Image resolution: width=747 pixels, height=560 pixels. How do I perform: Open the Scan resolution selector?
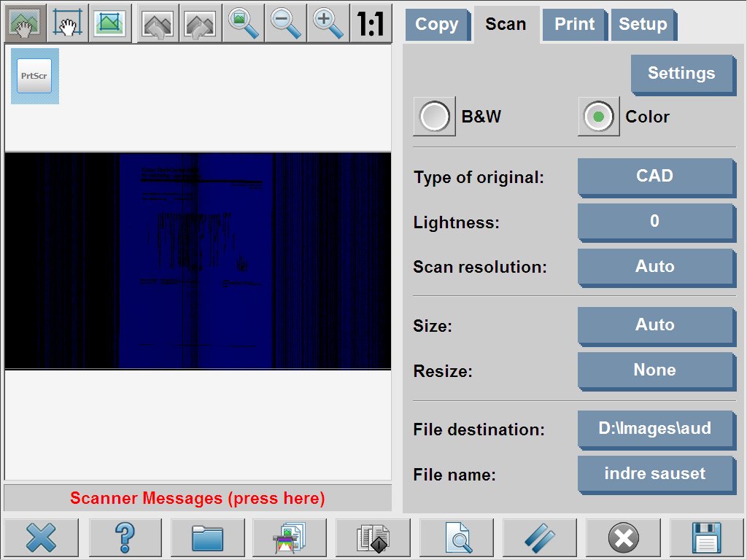[655, 267]
